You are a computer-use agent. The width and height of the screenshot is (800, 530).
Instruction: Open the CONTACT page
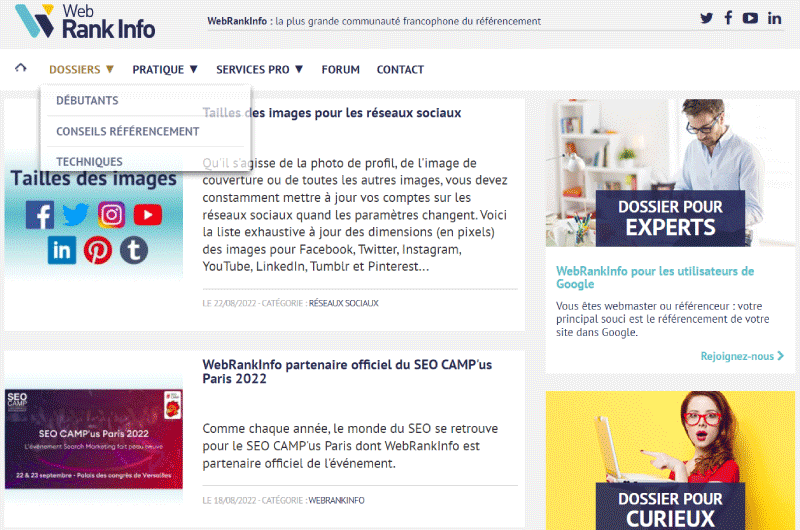400,69
